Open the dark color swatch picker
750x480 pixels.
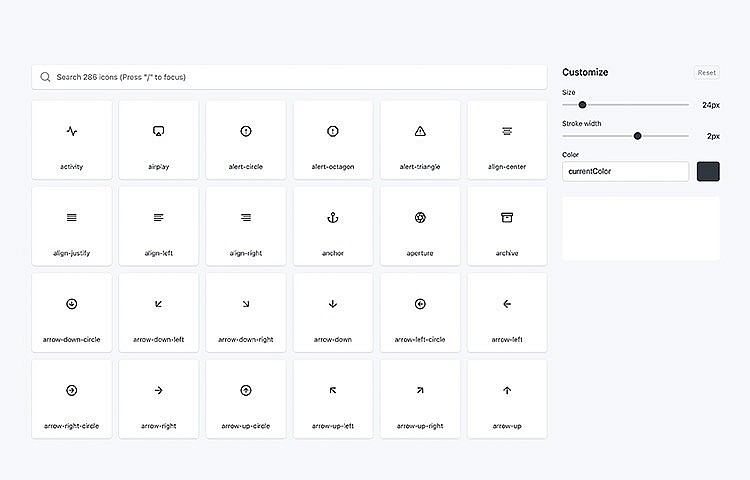pos(708,172)
